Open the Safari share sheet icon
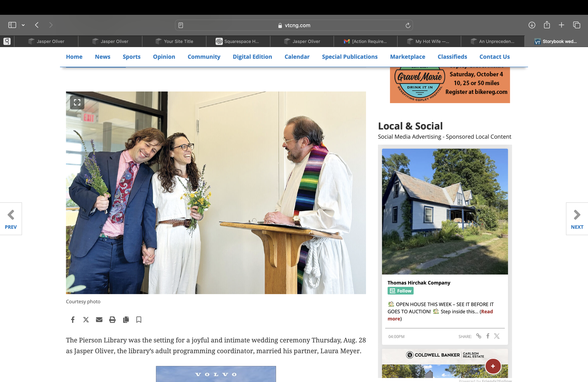 (x=547, y=25)
